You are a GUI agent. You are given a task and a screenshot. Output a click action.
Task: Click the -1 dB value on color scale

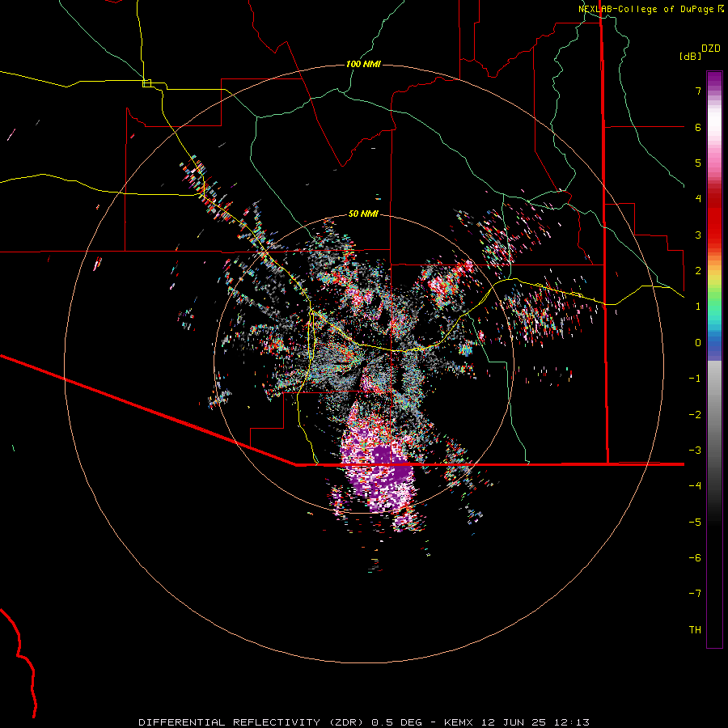pyautogui.click(x=695, y=379)
